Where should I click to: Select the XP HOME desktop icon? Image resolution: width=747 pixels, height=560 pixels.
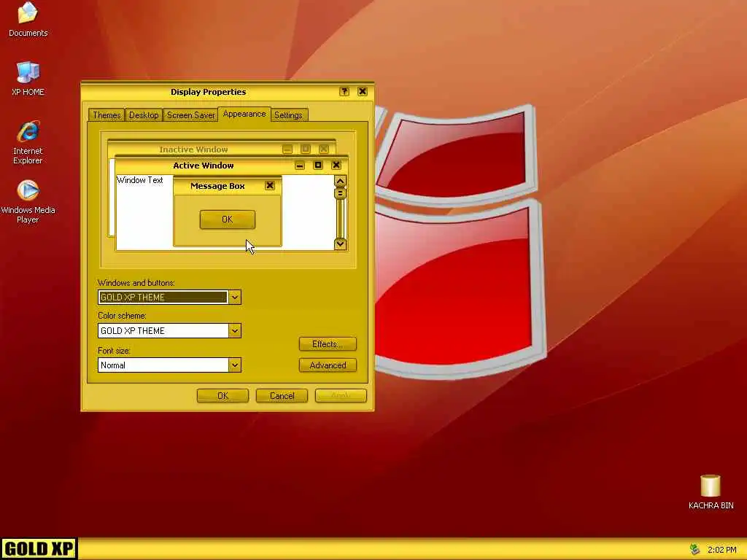point(28,79)
